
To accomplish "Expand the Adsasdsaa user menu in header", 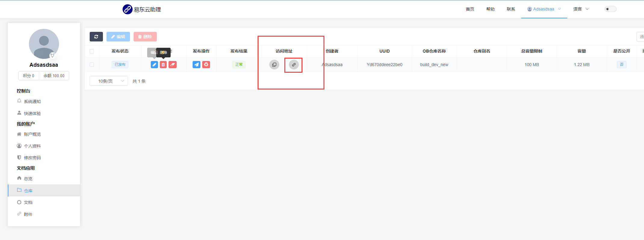I will tap(544, 9).
